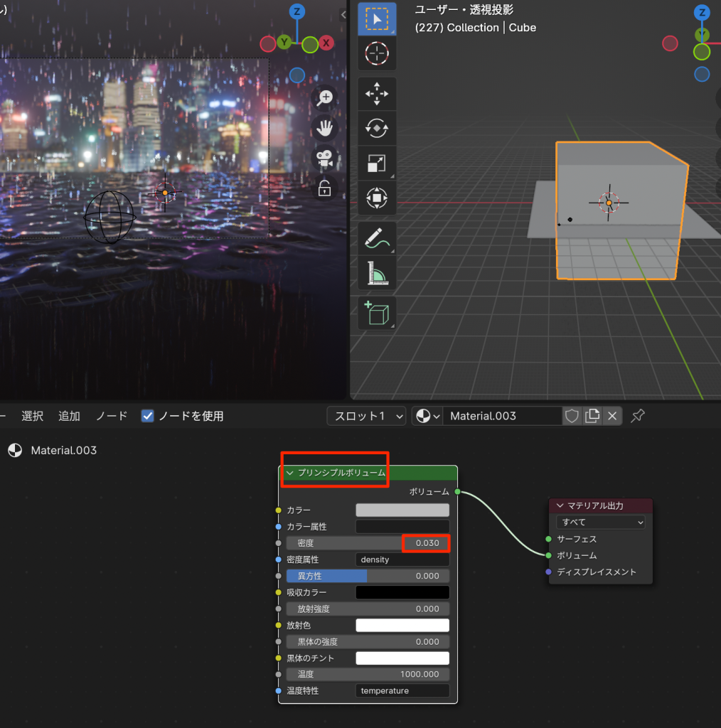This screenshot has width=721, height=728.
Task: Select the Add Cube tool
Action: [376, 314]
